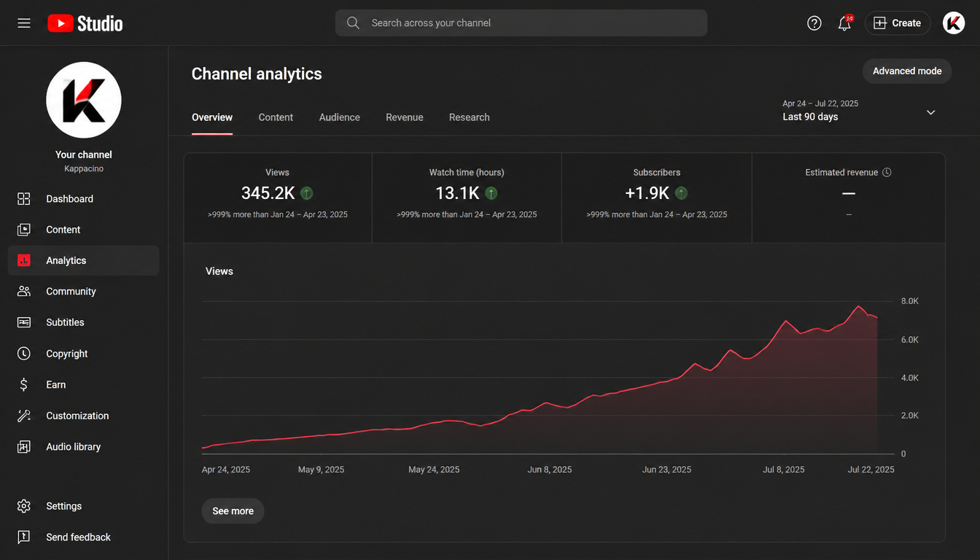Click the Jul 22, 2025 axis label
Viewport: 980px width, 560px height.
(x=871, y=470)
